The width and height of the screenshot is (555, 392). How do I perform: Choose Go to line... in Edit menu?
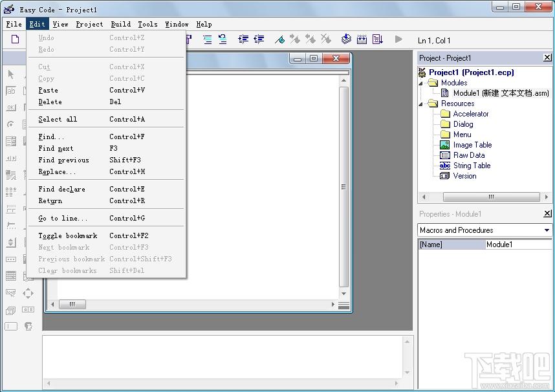[106, 218]
